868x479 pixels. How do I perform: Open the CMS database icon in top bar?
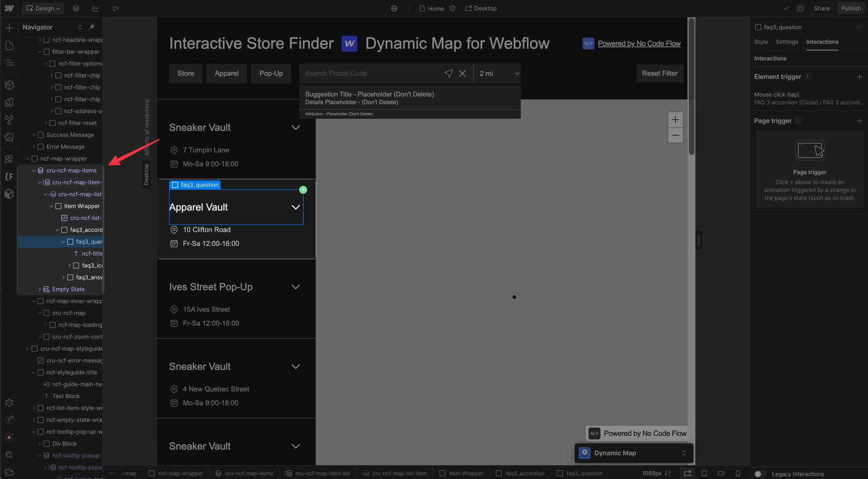(76, 8)
